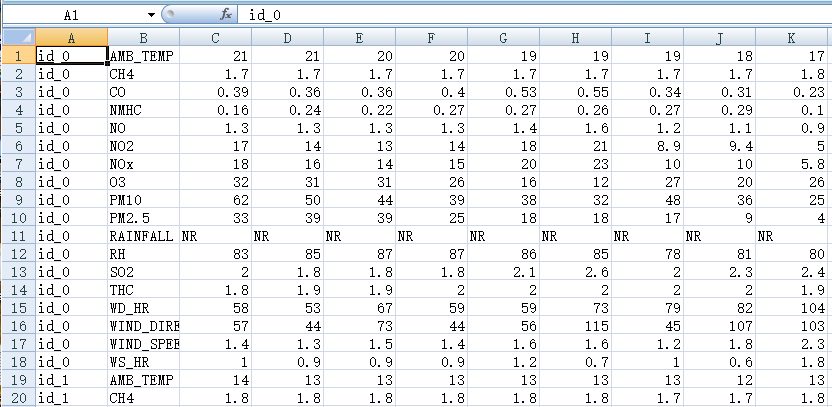Click WIND_SPEE value 2.3 in column K
This screenshot has height=407, width=832.
pos(792,343)
